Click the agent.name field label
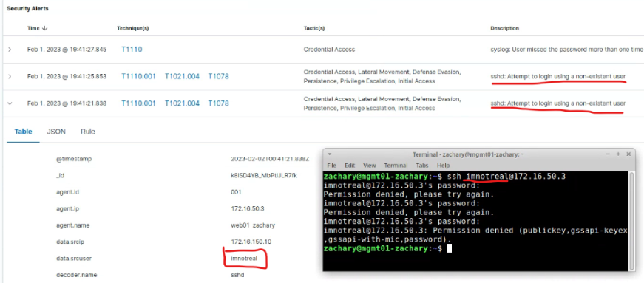 click(72, 225)
